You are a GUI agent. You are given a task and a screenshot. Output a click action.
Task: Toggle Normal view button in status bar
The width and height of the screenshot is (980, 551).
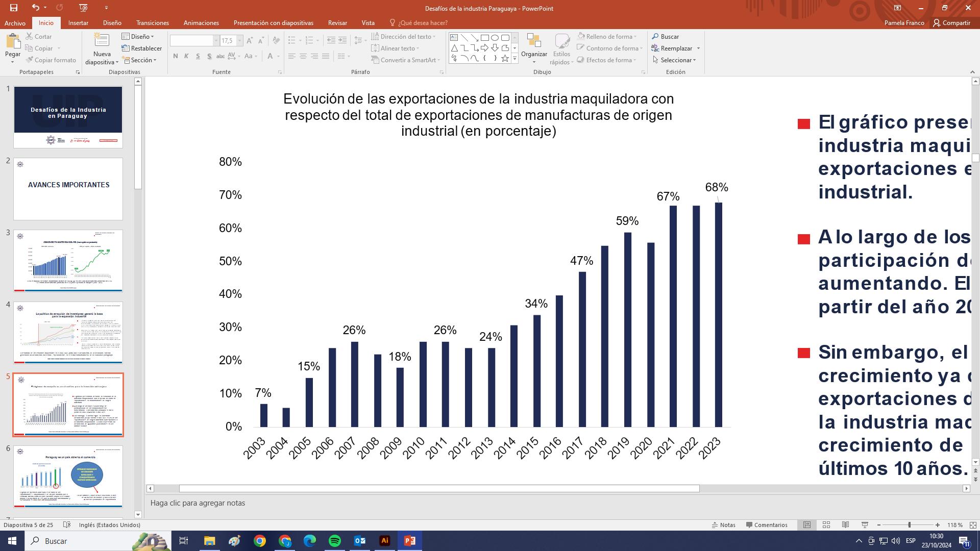(807, 525)
